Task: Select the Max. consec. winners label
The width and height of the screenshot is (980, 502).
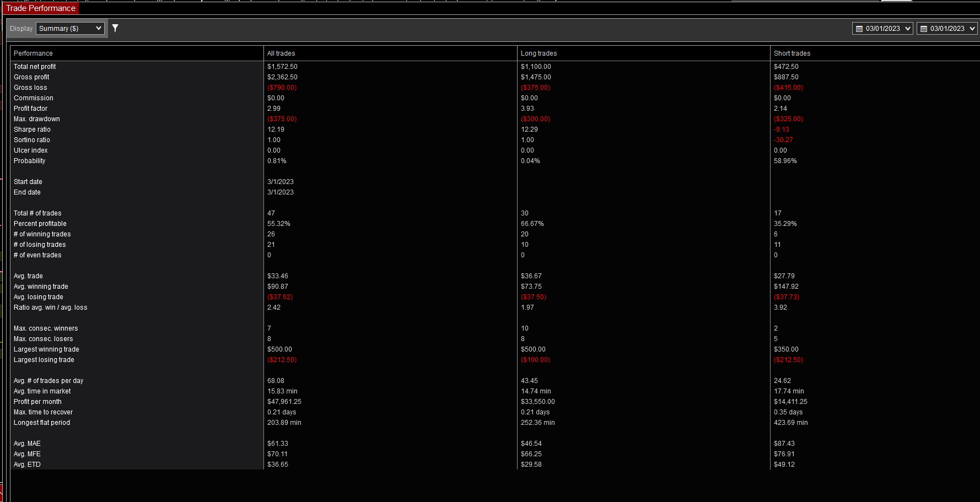Action: (46, 328)
